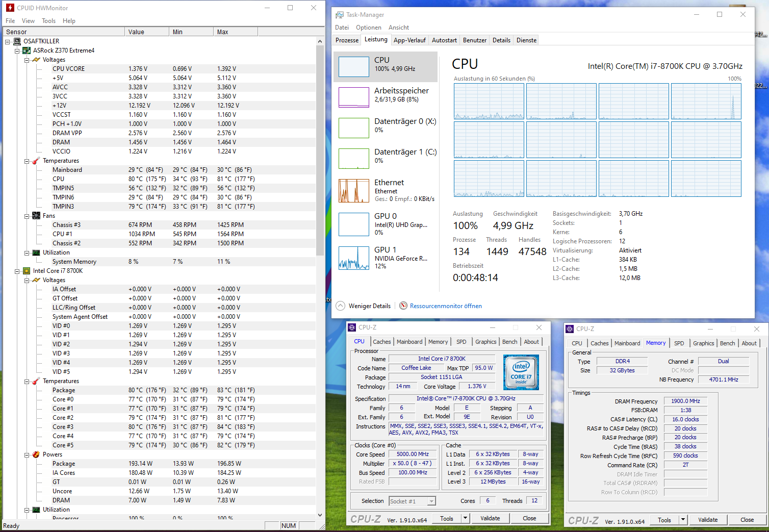
Task: Open the Datei menu in Task-Manager
Action: click(x=342, y=28)
